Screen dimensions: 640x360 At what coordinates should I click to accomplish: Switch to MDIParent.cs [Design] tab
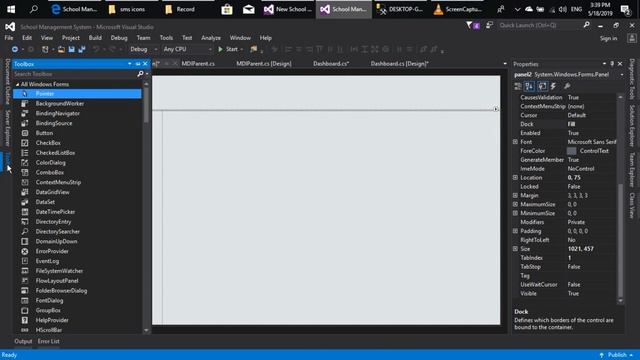[264, 64]
